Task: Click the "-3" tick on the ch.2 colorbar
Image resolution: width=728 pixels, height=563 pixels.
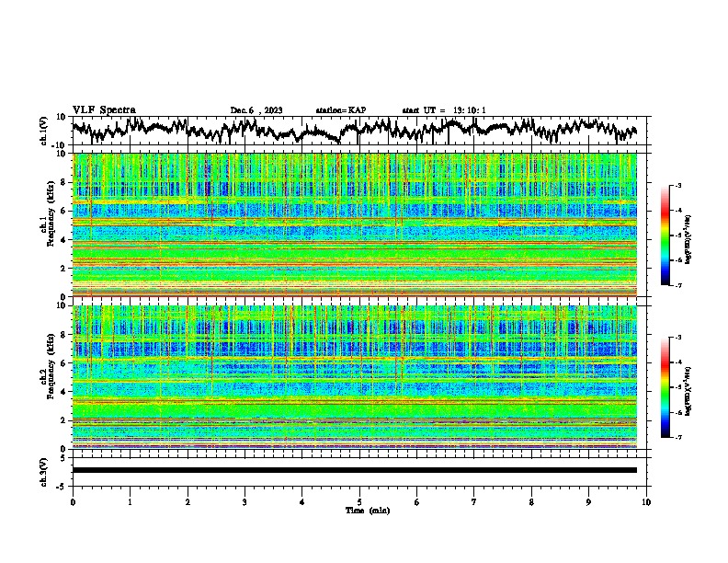Action: pyautogui.click(x=678, y=338)
